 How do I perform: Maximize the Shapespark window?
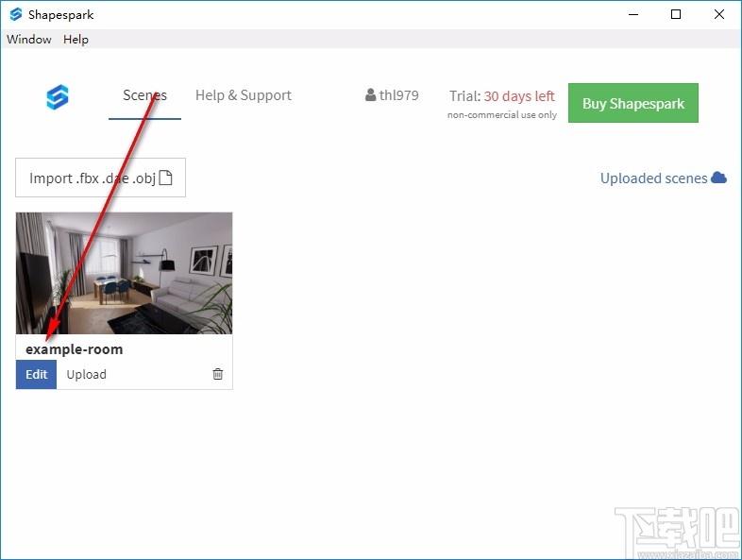[676, 14]
